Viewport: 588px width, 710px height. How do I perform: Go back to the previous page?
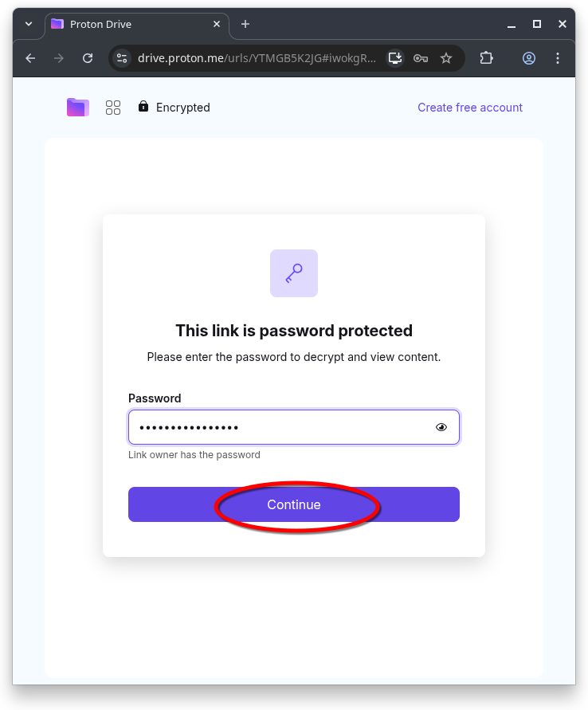pyautogui.click(x=30, y=58)
